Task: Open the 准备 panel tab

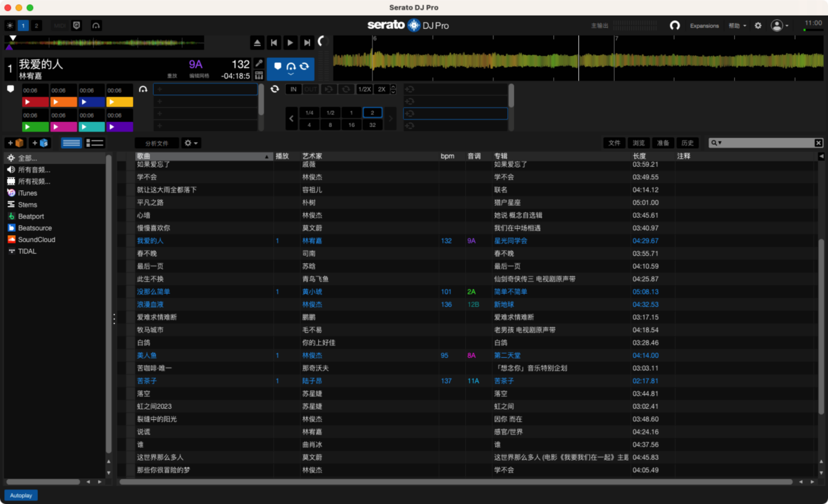Action: [x=663, y=143]
